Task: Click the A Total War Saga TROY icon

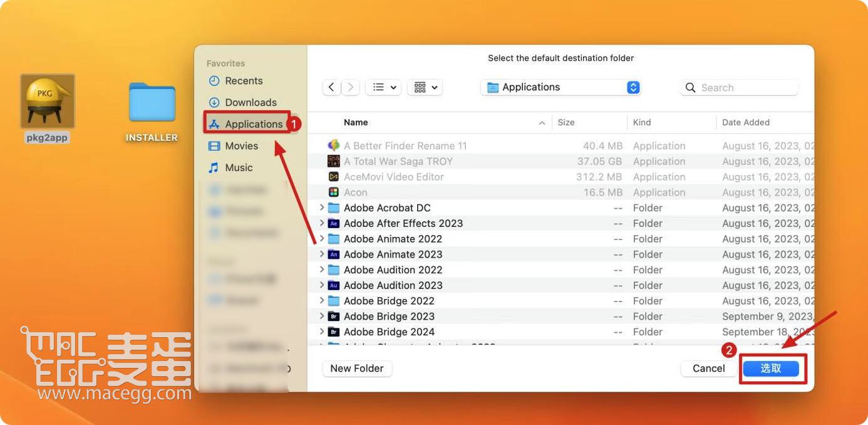Action: tap(334, 161)
